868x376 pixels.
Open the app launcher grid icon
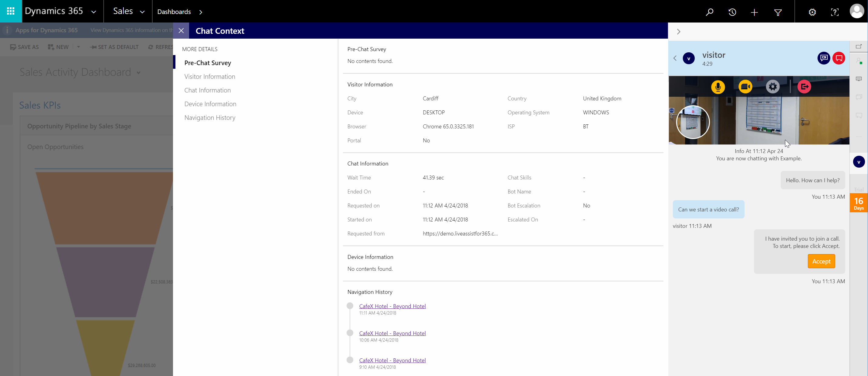coord(10,11)
